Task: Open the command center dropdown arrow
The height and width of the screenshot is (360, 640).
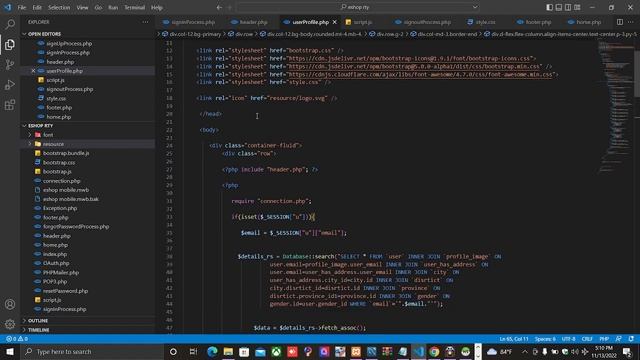Action: point(475,7)
